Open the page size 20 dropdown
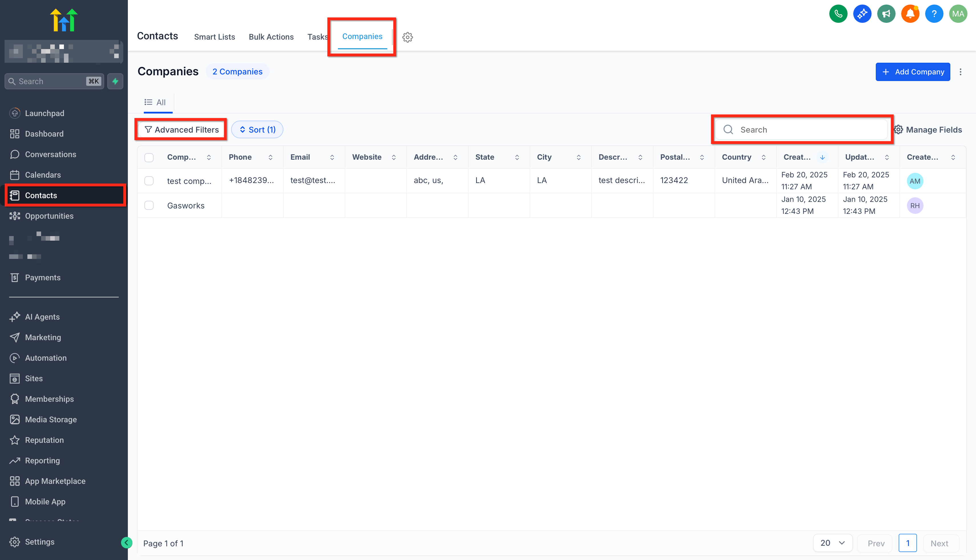 click(832, 543)
